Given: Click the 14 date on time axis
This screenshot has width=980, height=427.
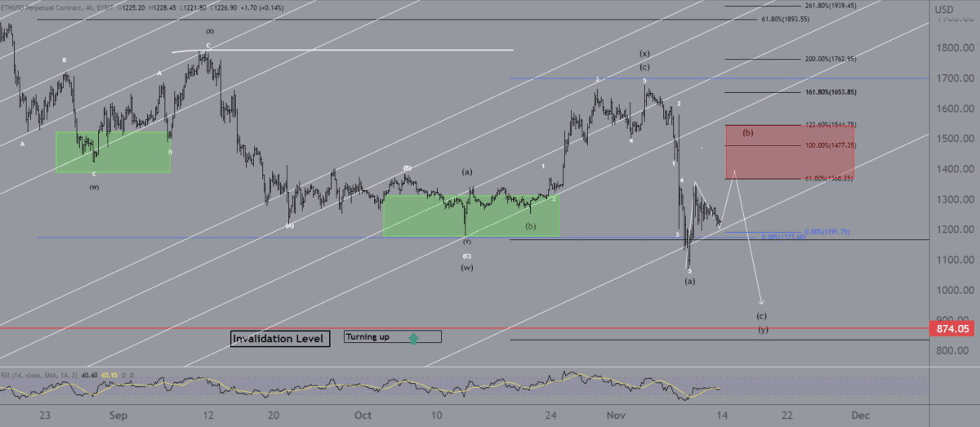Looking at the screenshot, I should 720,415.
